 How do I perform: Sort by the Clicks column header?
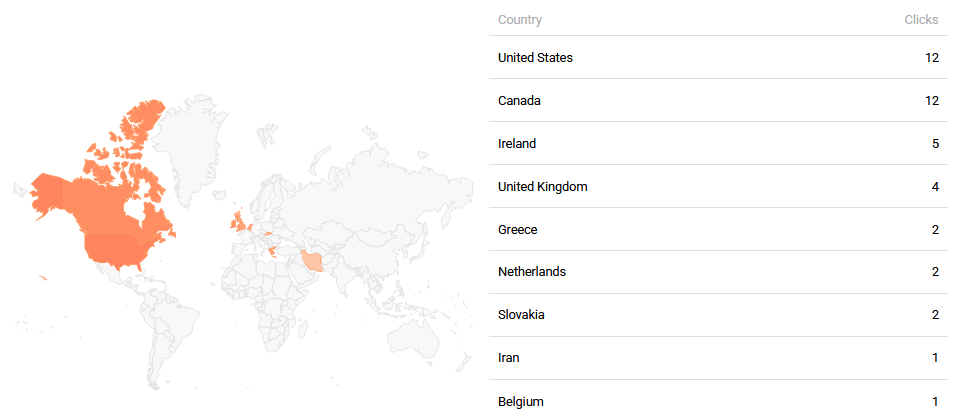point(922,20)
